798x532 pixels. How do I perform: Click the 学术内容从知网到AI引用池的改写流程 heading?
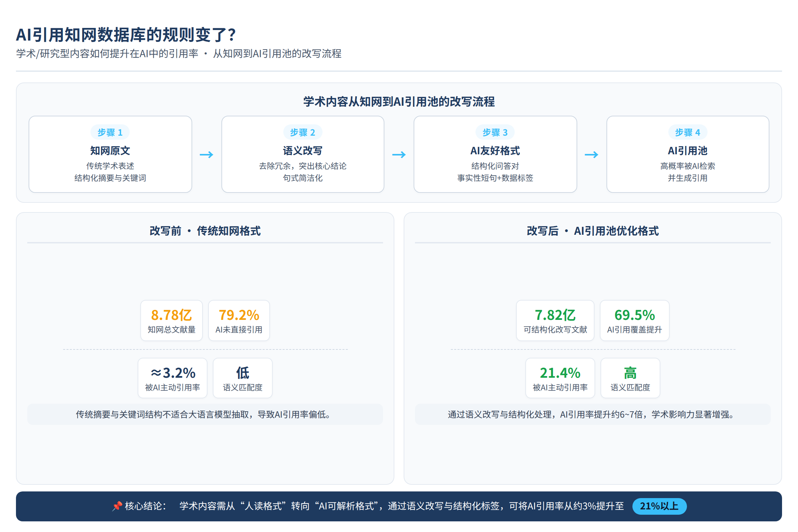(x=399, y=101)
